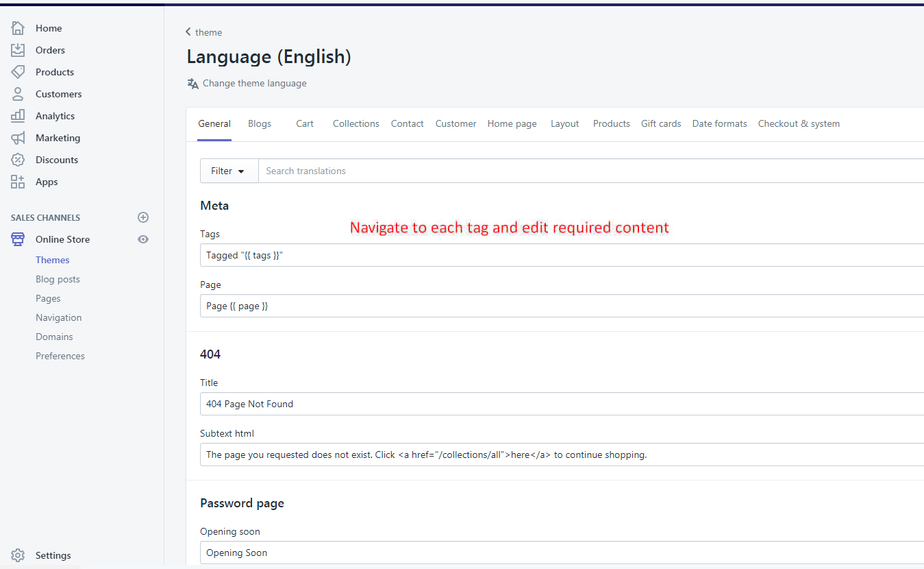Open the Settings gear icon
The height and width of the screenshot is (569, 924).
click(18, 555)
